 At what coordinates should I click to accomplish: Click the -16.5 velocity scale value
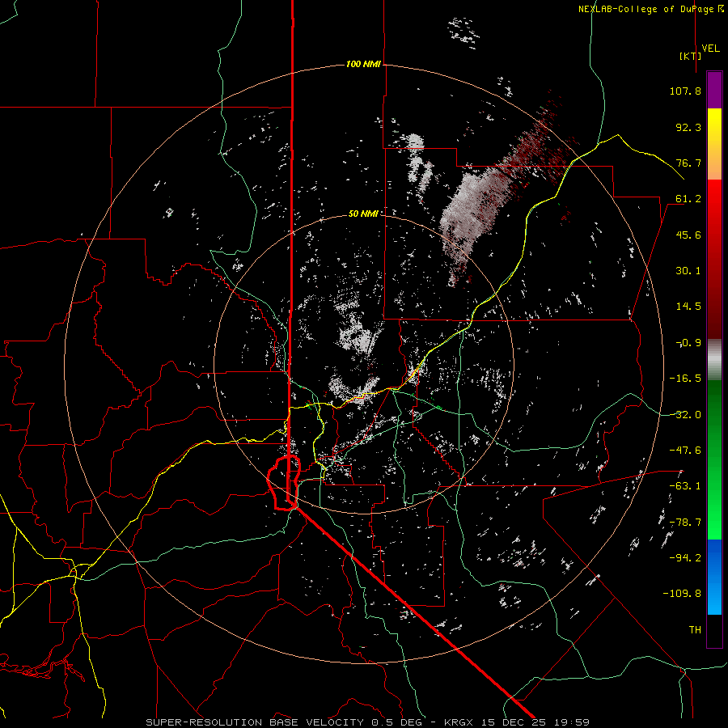pyautogui.click(x=685, y=379)
